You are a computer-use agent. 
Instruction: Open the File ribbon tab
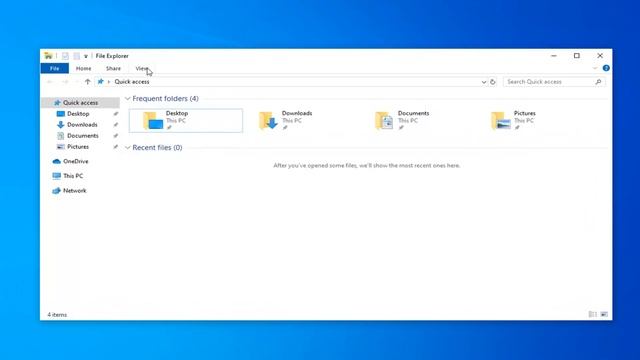55,69
